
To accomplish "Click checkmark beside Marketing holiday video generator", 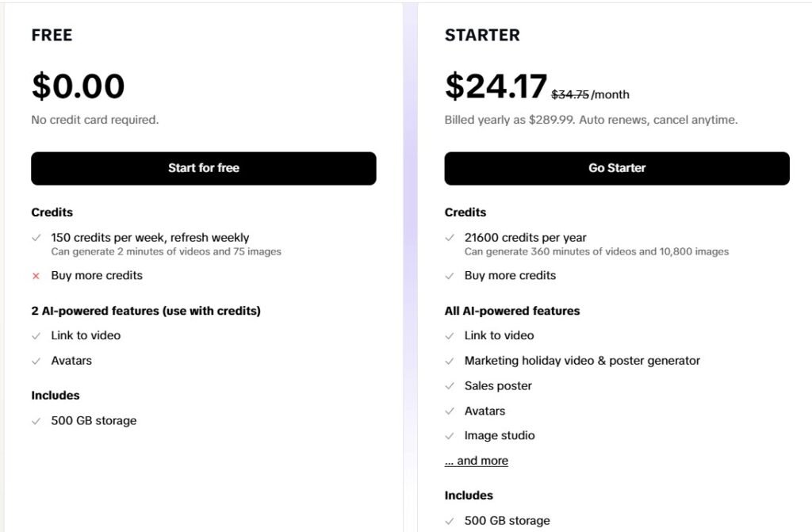I will tap(449, 361).
